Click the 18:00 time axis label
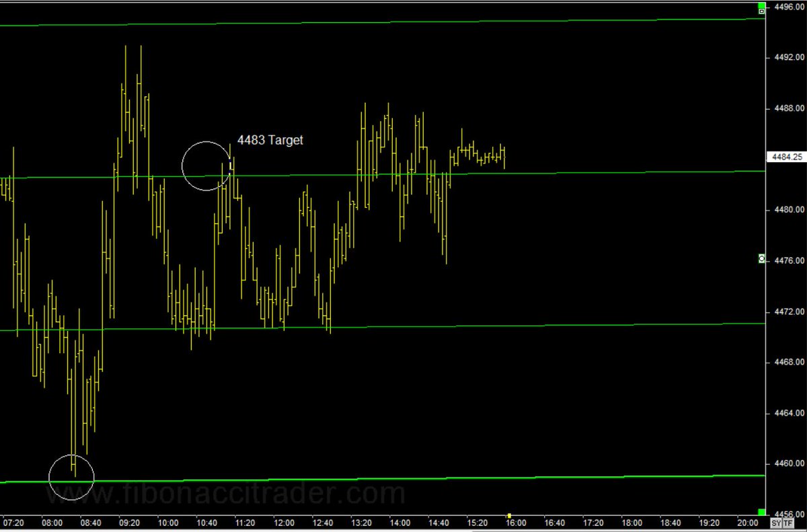 pos(632,523)
